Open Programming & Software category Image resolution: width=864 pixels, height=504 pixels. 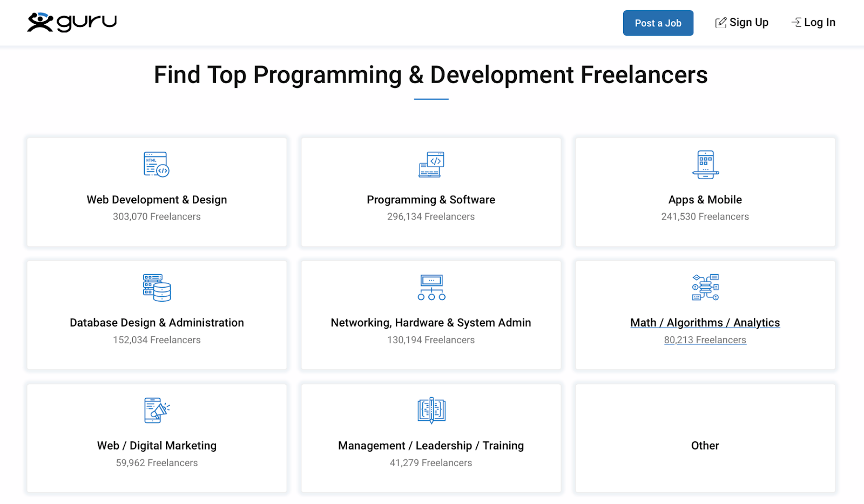tap(431, 200)
